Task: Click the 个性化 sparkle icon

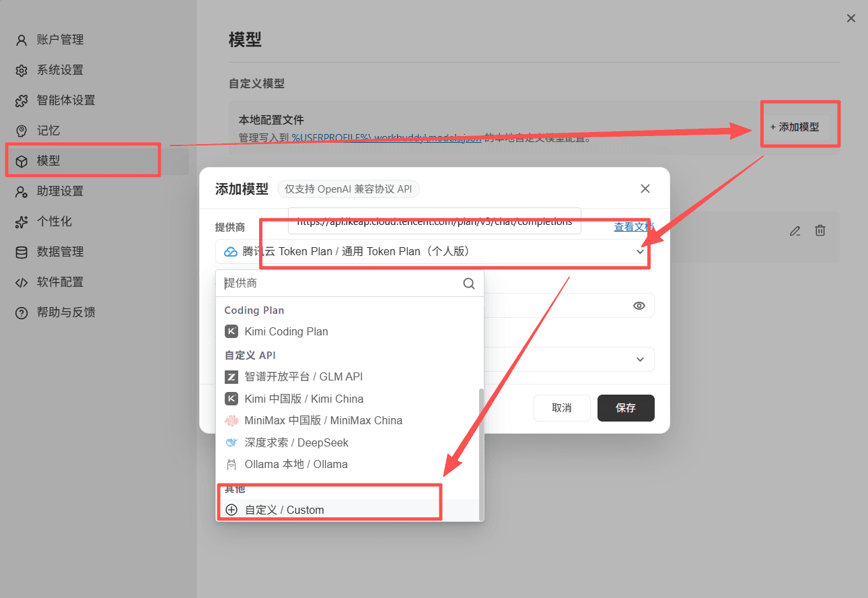Action: (x=22, y=222)
